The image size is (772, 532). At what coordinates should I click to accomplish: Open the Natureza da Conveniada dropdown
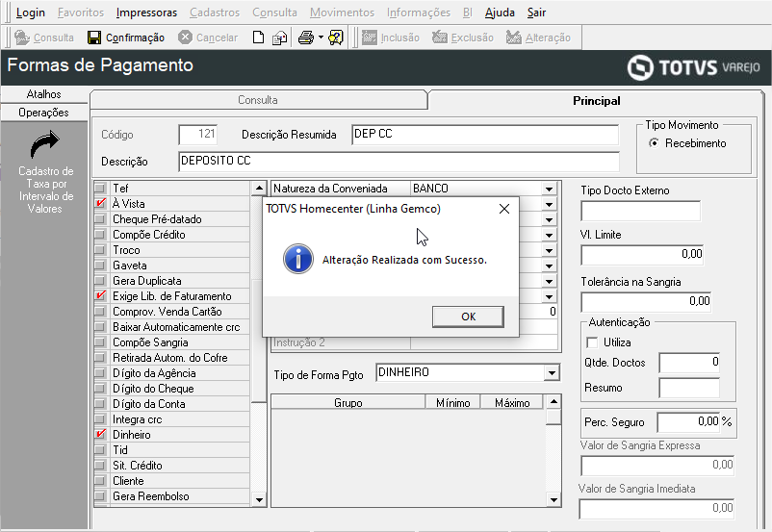click(x=549, y=189)
